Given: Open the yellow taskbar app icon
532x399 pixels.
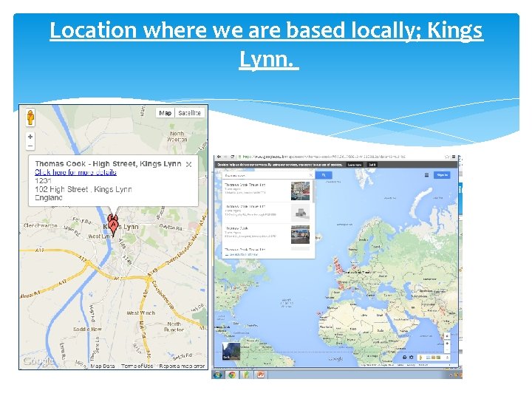Looking at the screenshot, I should pyautogui.click(x=247, y=375).
